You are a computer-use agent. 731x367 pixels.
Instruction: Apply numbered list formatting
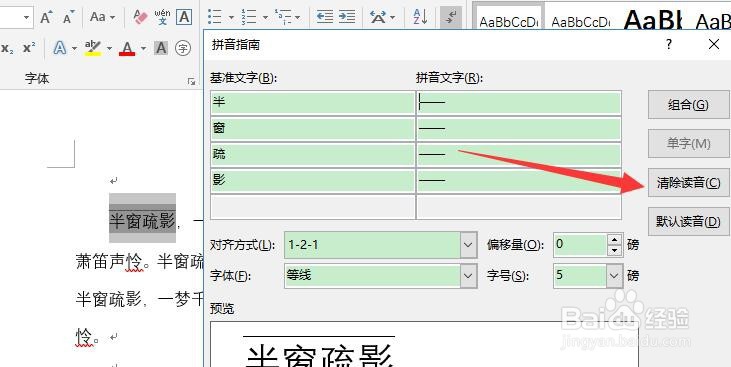[248, 17]
